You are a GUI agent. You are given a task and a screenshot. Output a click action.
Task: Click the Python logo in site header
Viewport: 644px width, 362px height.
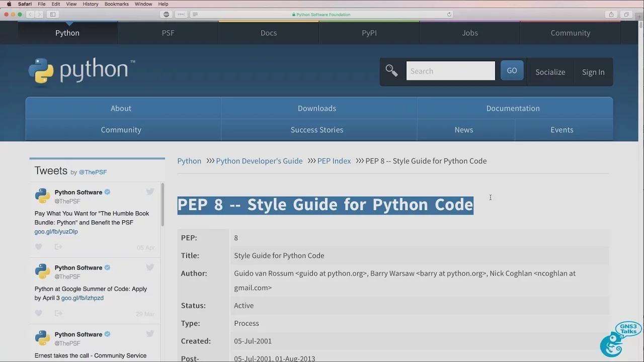[82, 71]
